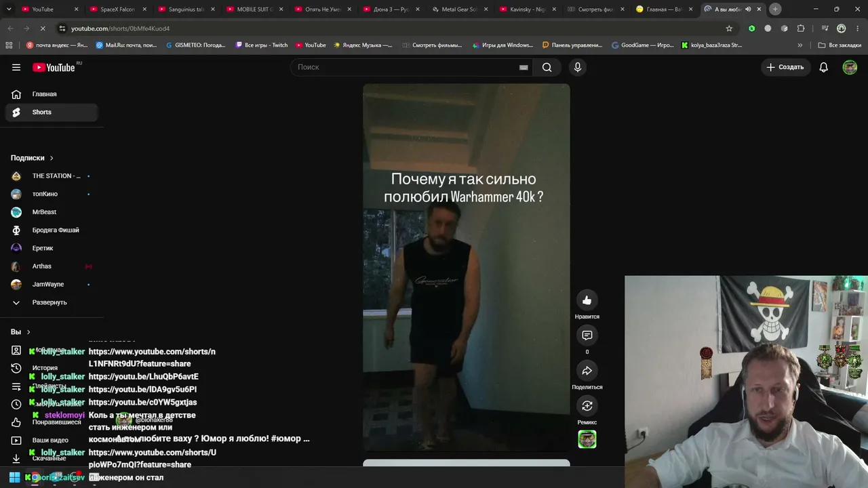The height and width of the screenshot is (488, 868).
Task: Go to Главная in the sidebar
Action: tap(52, 94)
